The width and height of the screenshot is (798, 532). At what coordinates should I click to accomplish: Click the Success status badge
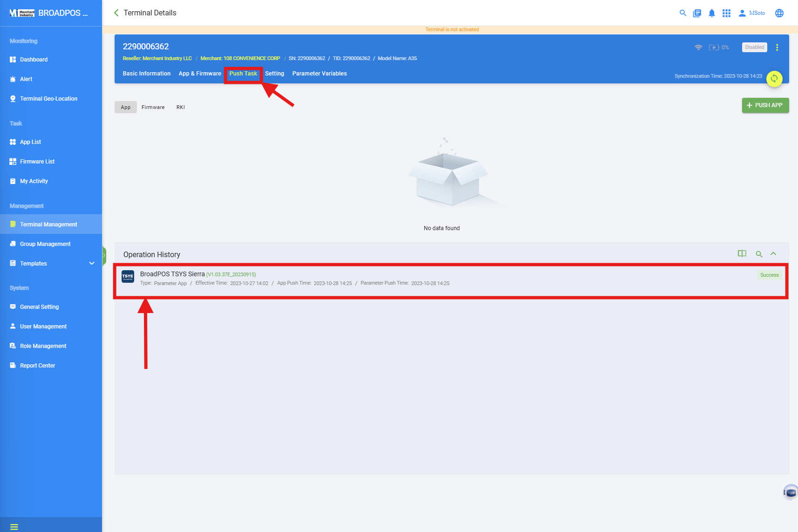pyautogui.click(x=770, y=275)
